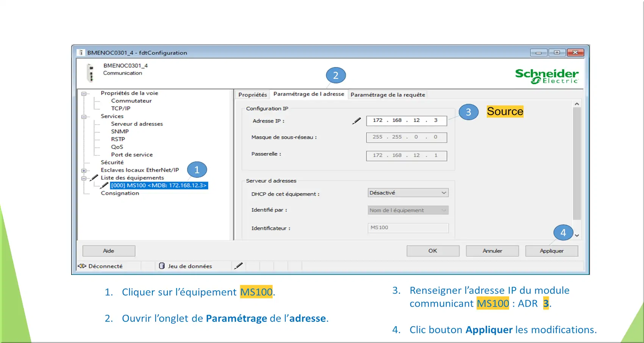Collapse the Liste des équipements node
This screenshot has width=644, height=343.
pos(84,178)
